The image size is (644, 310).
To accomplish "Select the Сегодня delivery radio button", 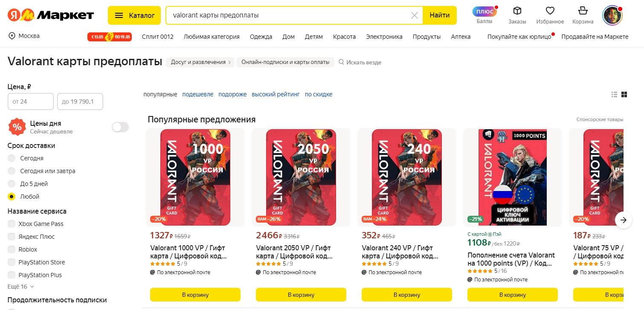I will coord(12,158).
